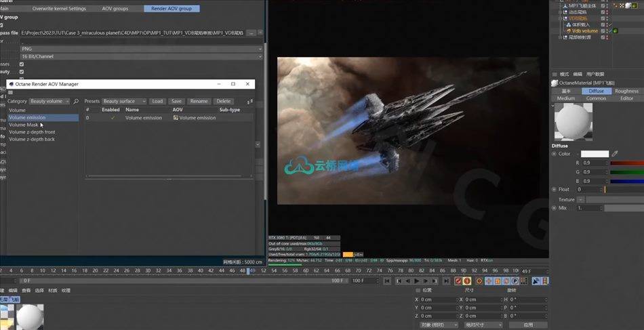
Task: Switch to AOV groups tab
Action: click(115, 9)
